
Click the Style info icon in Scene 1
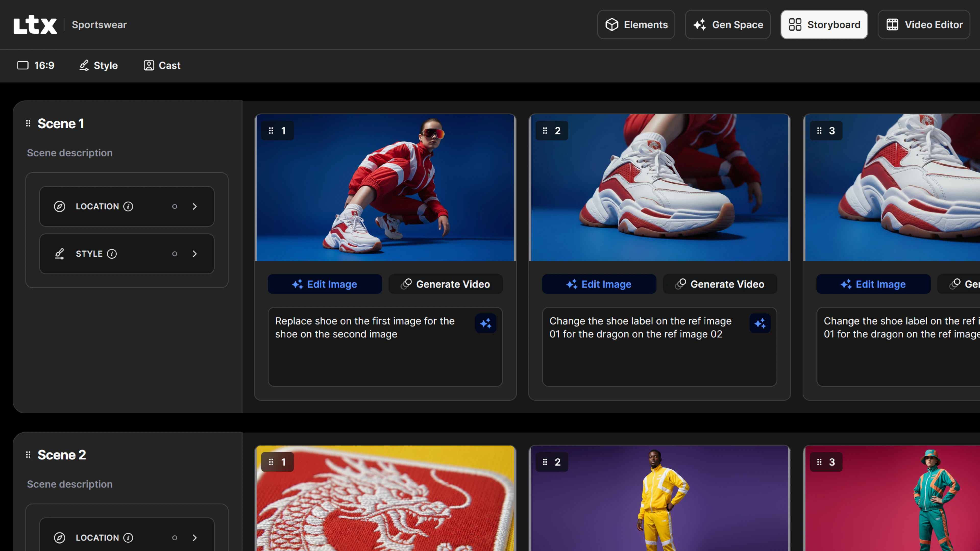pyautogui.click(x=112, y=254)
